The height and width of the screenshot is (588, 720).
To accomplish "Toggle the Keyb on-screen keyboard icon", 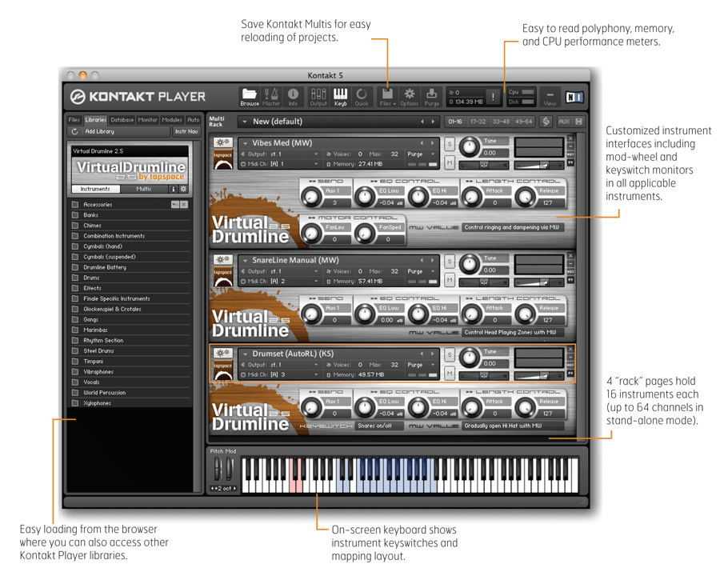I will [x=340, y=97].
